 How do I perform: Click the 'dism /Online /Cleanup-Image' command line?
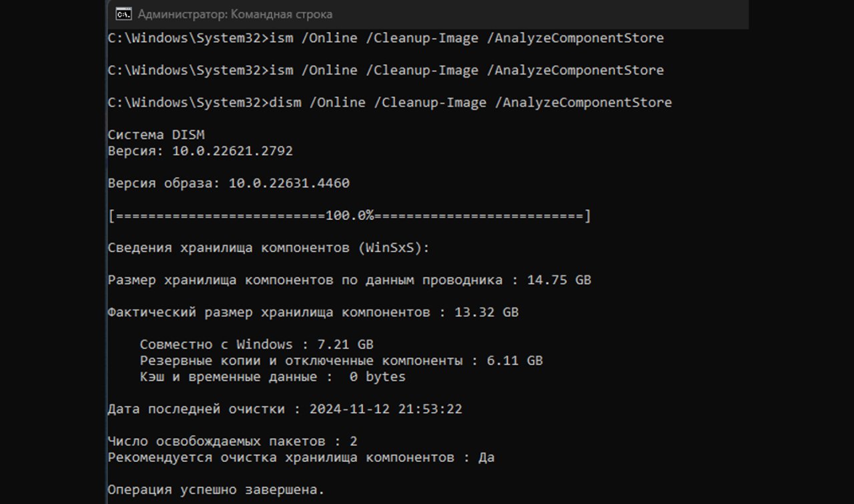click(390, 102)
